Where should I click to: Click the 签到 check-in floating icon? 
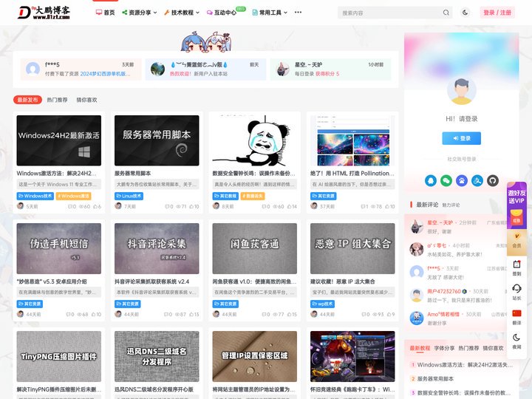coord(516,267)
